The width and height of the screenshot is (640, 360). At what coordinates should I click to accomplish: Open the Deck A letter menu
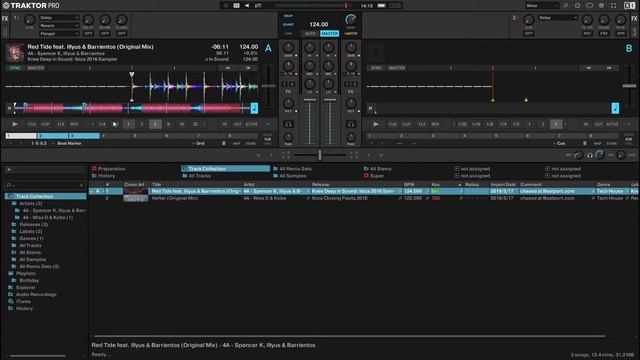coord(268,48)
